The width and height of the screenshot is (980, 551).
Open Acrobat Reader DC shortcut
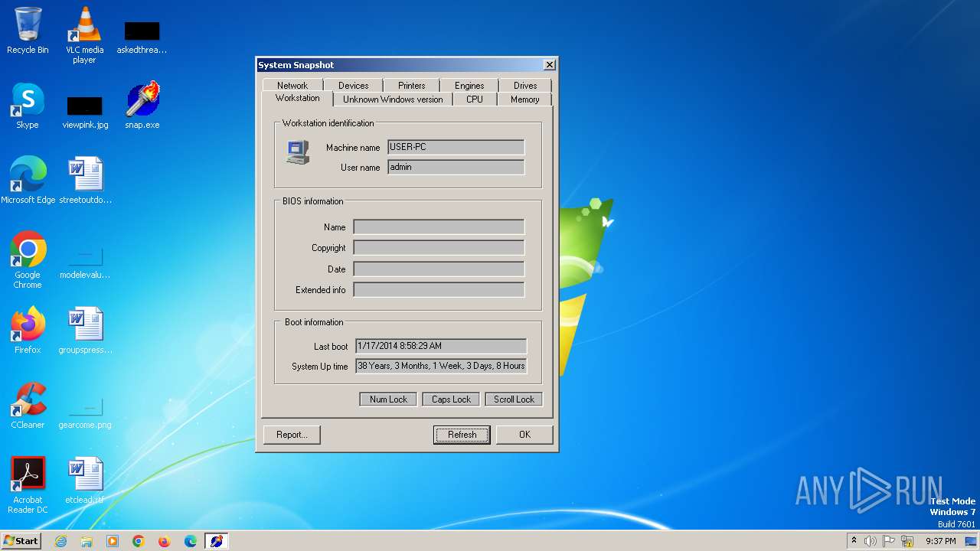coord(28,485)
